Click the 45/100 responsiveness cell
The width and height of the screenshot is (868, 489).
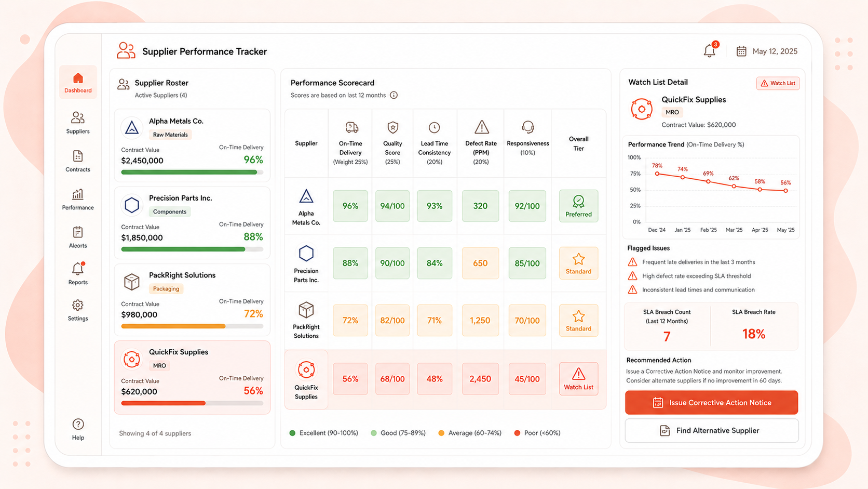pyautogui.click(x=527, y=379)
